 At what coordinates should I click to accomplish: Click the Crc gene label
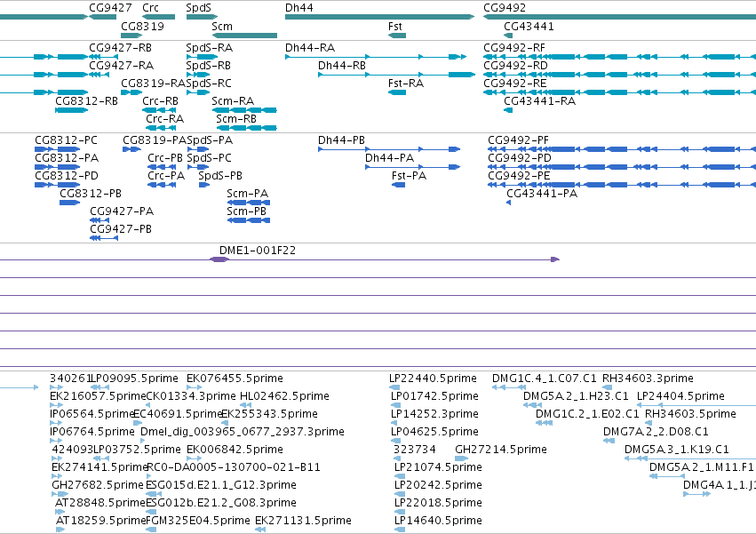(x=150, y=8)
